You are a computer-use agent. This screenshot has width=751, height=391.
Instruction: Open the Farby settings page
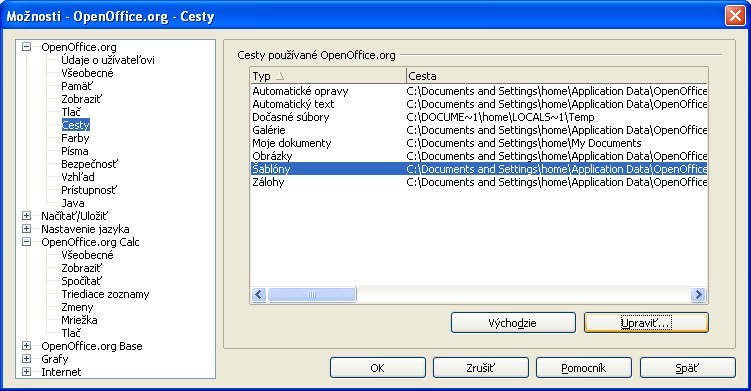(75, 138)
